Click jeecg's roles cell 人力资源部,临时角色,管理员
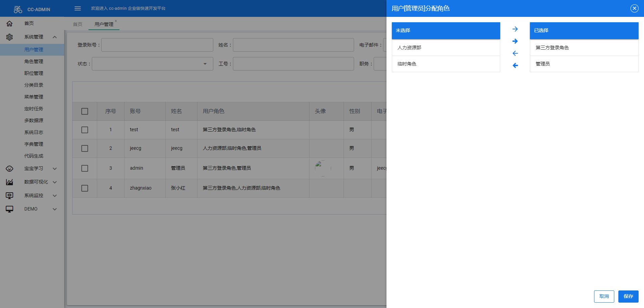 point(253,148)
